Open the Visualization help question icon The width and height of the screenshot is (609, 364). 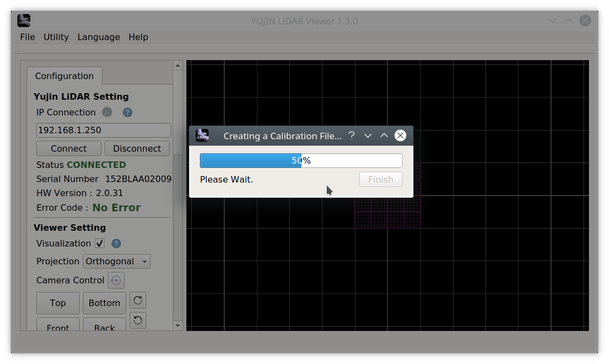116,244
